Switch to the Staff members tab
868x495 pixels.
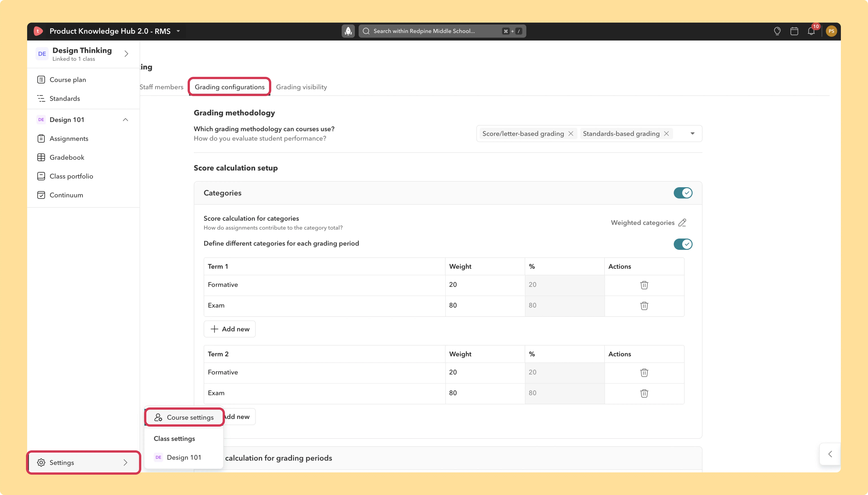[x=161, y=87]
